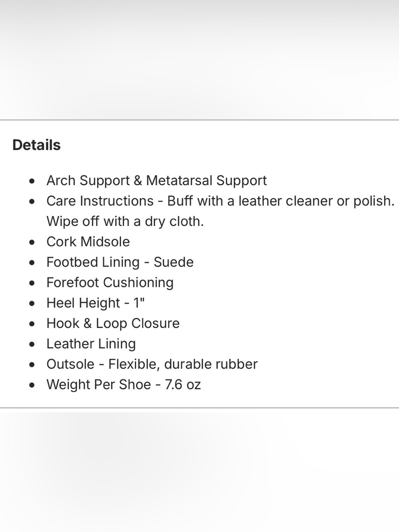Screen dimensions: 399x532
Task: Select the Heel Height - 1" item
Action: 95,303
